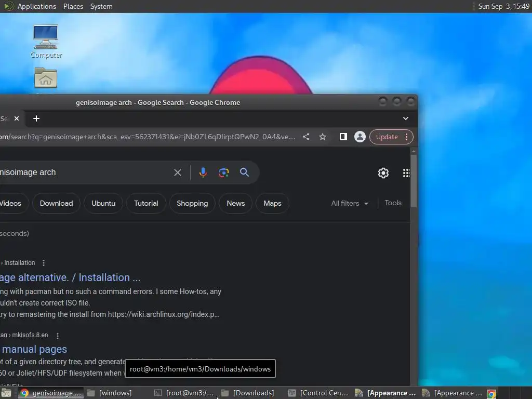The height and width of the screenshot is (399, 532).
Task: Click the address bar URL text
Action: point(148,137)
